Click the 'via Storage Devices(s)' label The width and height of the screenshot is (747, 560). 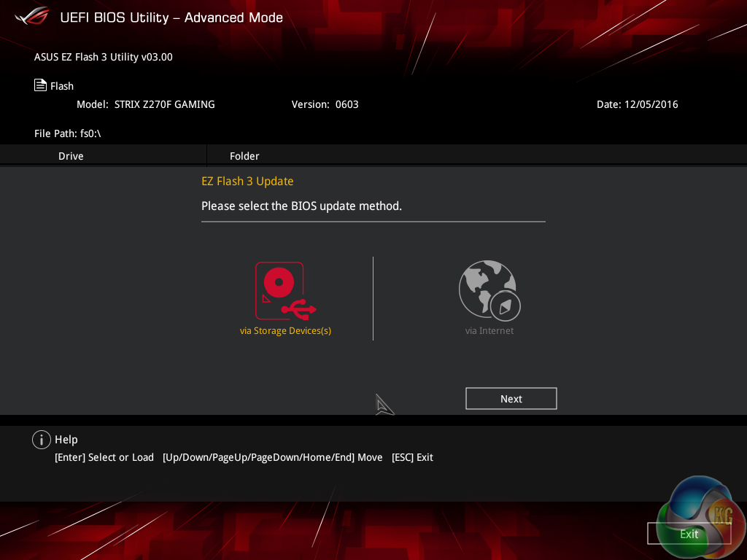tap(285, 330)
